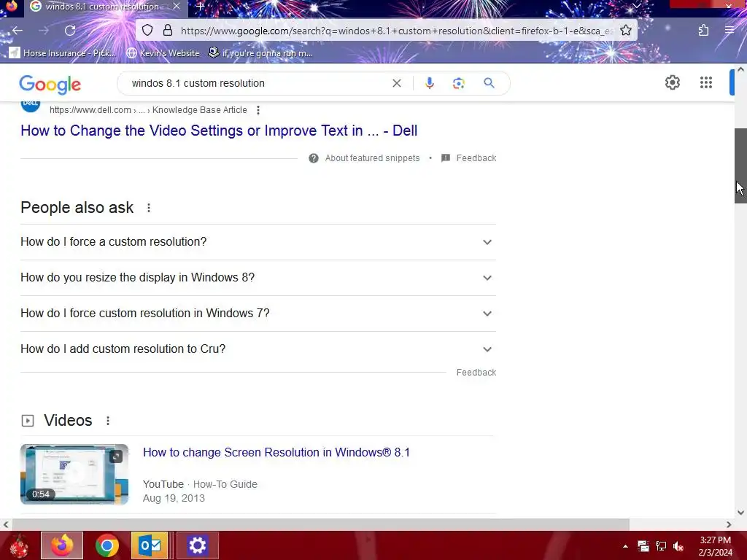Go back with the browser back arrow
The height and width of the screenshot is (560, 747).
pyautogui.click(x=18, y=31)
